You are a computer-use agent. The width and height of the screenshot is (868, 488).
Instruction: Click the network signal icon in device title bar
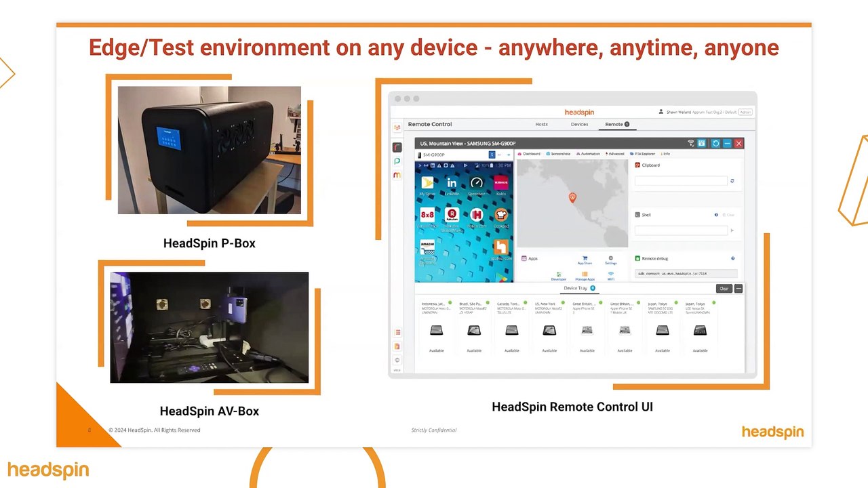pos(691,144)
